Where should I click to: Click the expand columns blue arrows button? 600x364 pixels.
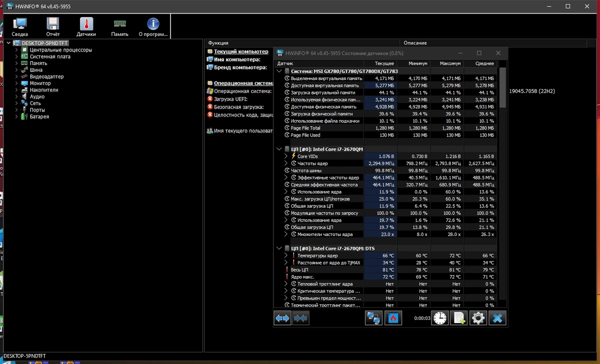pos(282,318)
